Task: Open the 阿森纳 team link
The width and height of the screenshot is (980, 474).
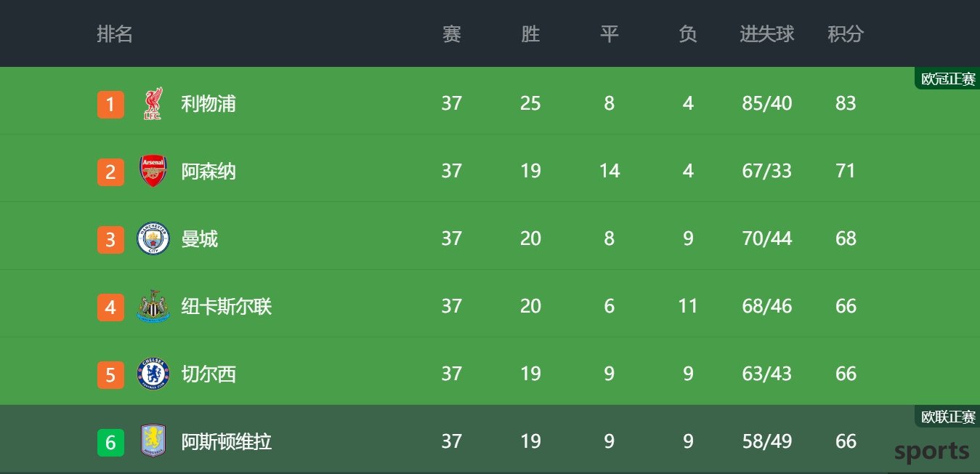Action: [x=208, y=172]
